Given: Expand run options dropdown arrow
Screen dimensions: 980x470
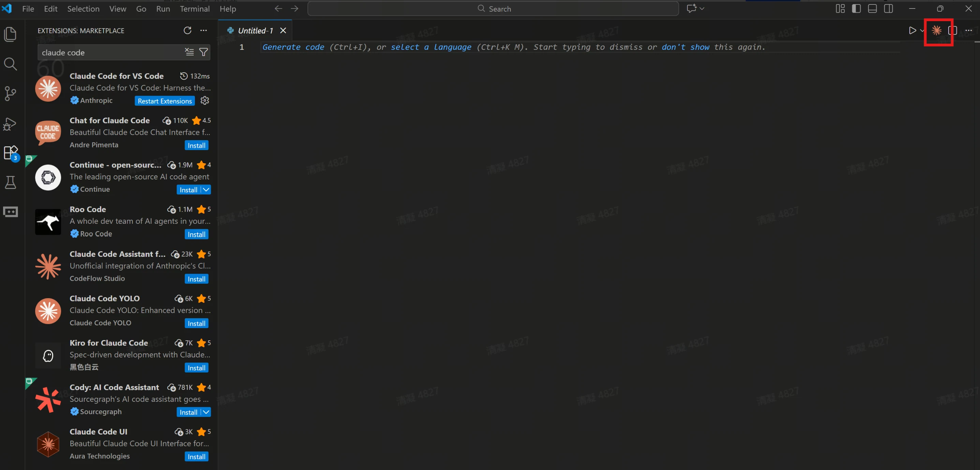Looking at the screenshot, I should pyautogui.click(x=922, y=30).
